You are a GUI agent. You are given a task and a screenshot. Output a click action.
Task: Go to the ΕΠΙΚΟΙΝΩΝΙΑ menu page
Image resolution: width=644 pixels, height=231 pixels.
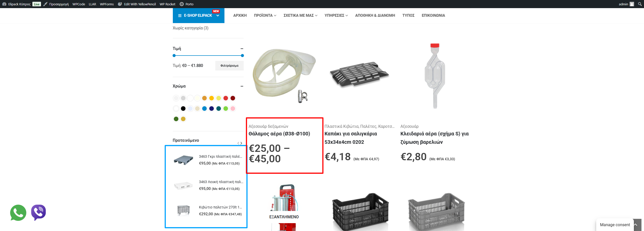tap(433, 15)
